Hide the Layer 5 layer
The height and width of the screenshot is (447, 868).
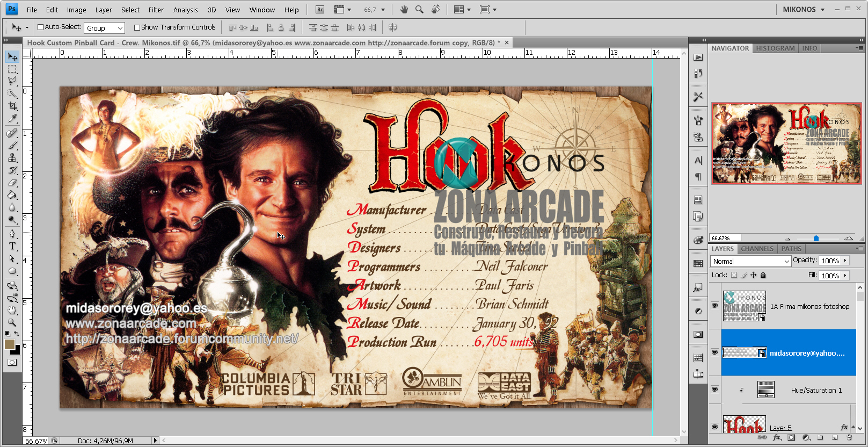tap(714, 427)
